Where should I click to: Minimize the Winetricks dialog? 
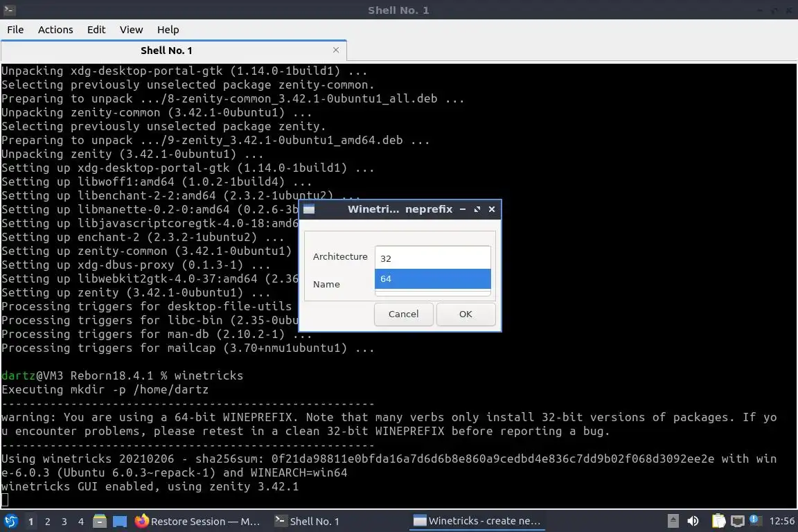click(x=463, y=209)
